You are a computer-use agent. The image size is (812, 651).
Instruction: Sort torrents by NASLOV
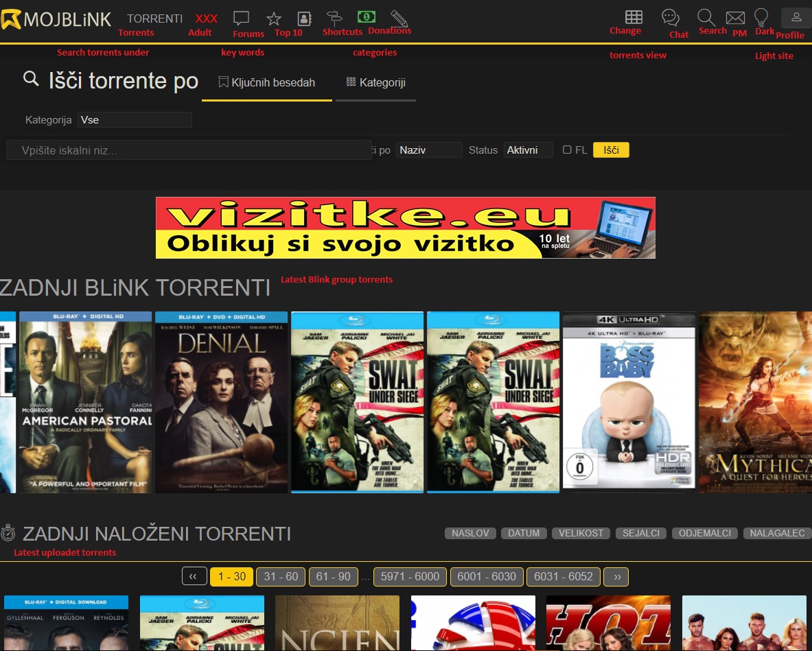click(x=470, y=533)
